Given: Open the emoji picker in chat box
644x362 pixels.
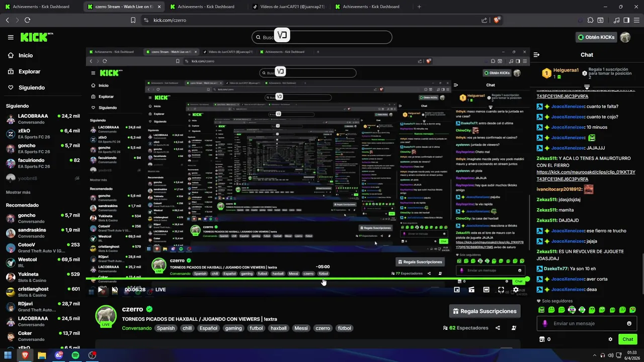Looking at the screenshot, I should point(629,323).
